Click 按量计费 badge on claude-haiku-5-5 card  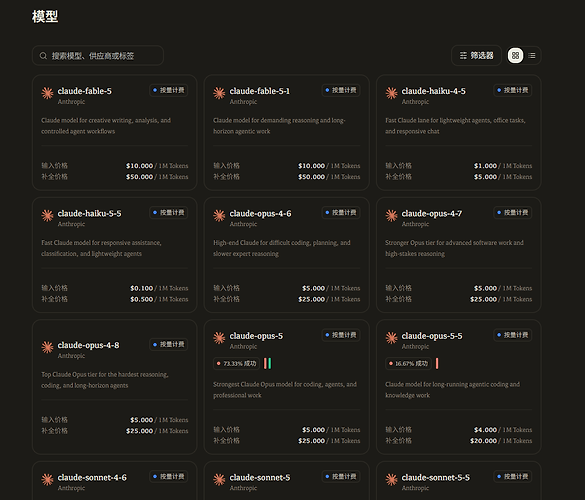pos(169,213)
